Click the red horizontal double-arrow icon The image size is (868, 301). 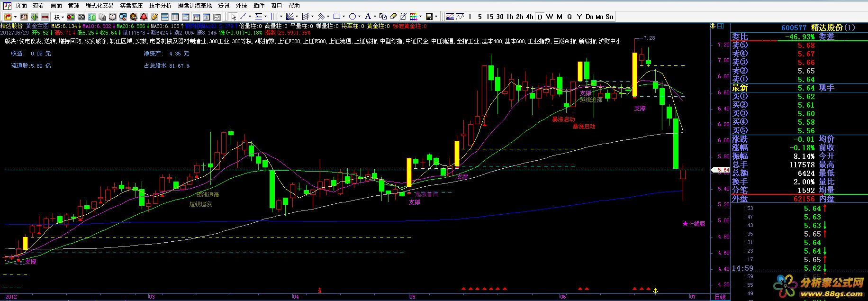pyautogui.click(x=45, y=17)
